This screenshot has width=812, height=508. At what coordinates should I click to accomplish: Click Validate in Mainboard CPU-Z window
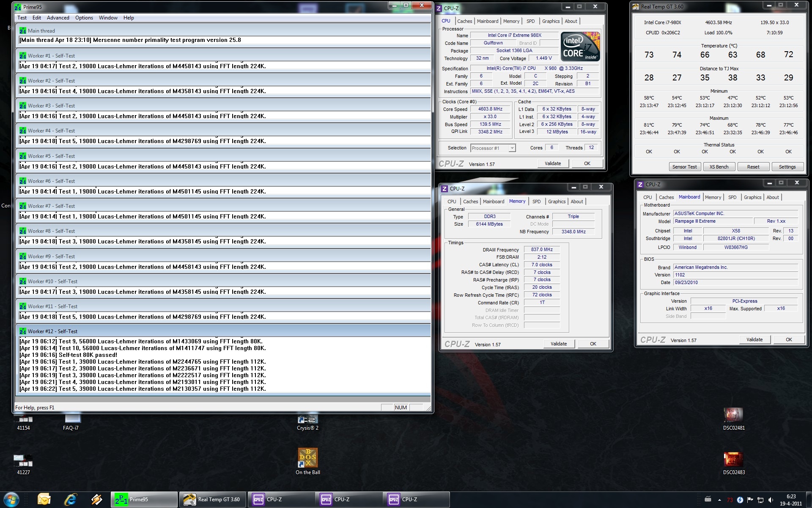[754, 340]
